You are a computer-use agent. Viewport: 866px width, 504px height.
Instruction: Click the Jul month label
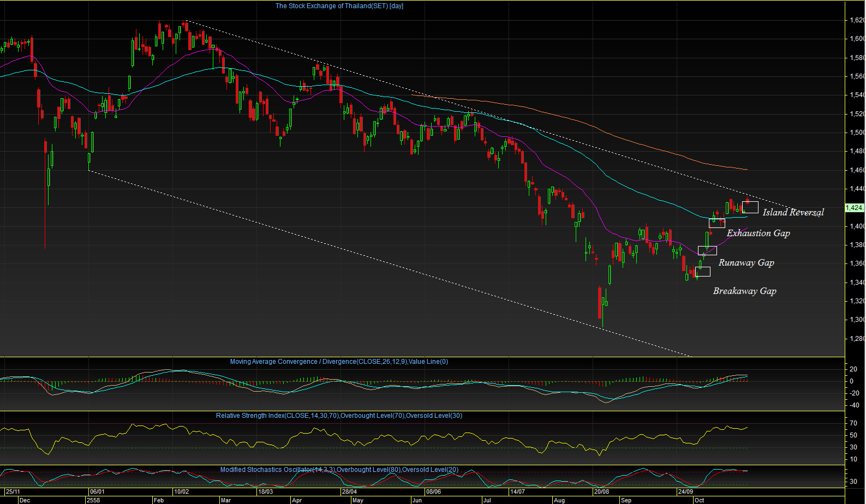[487, 500]
